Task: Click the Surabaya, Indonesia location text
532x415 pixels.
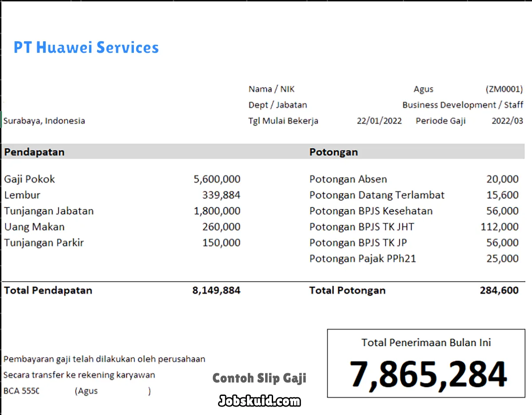Action: [44, 120]
